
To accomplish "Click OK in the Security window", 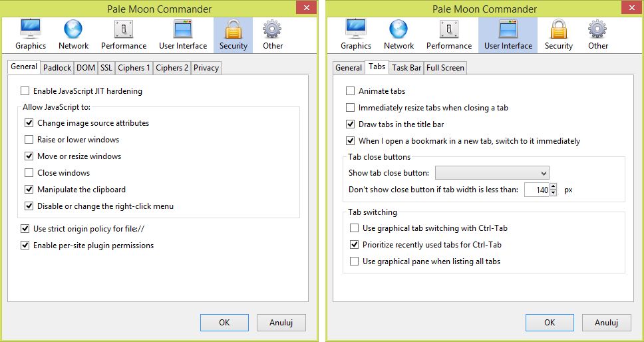I will coord(224,323).
